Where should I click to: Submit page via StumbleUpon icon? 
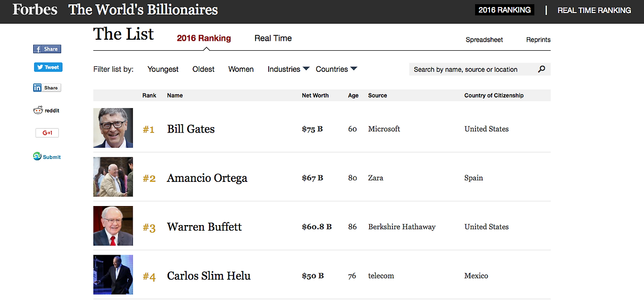(x=47, y=157)
